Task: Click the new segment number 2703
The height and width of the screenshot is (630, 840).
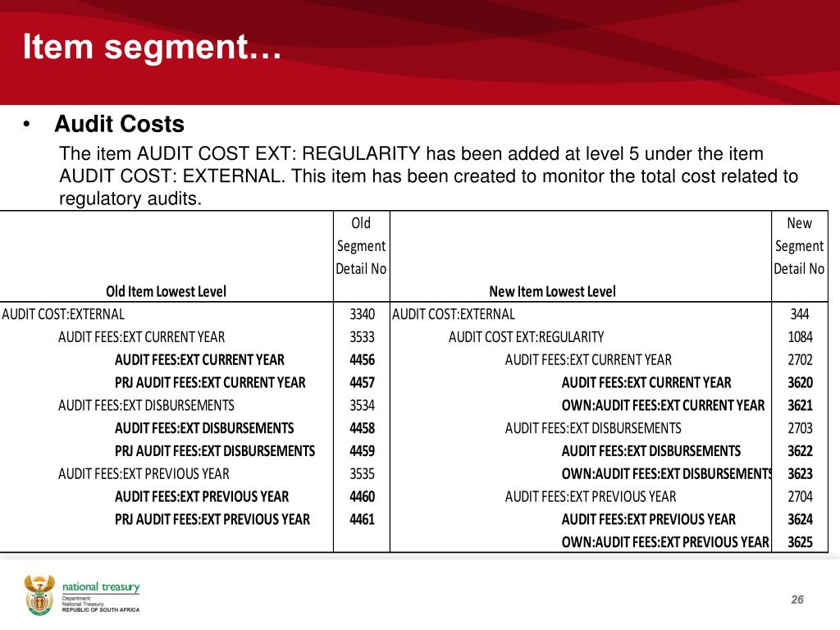Action: (800, 428)
